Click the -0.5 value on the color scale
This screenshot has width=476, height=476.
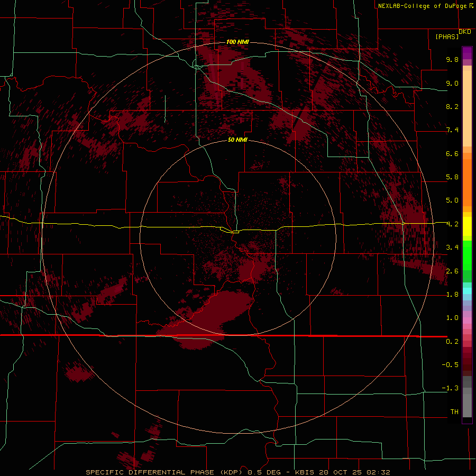coord(450,365)
